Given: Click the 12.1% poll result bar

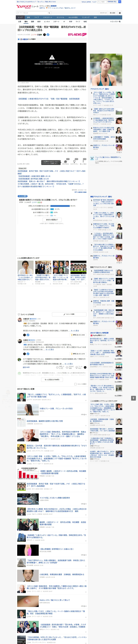Looking at the screenshot, I should coord(52,209).
